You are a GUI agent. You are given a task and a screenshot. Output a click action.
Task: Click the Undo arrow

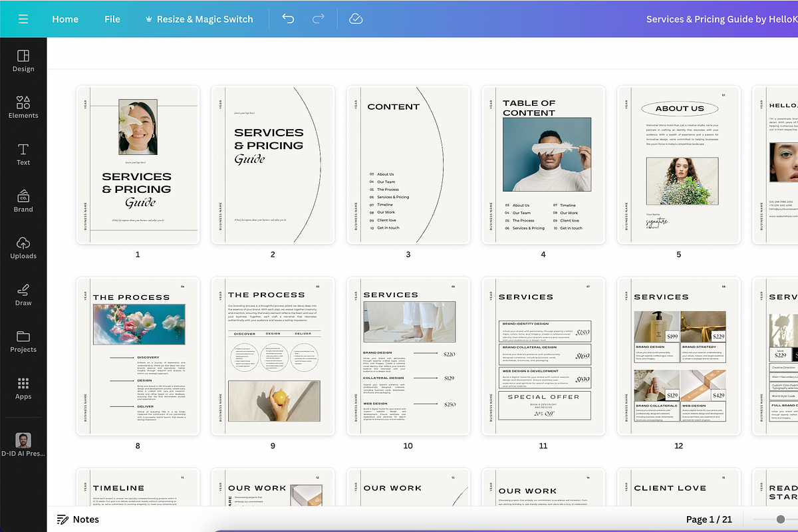pos(288,19)
